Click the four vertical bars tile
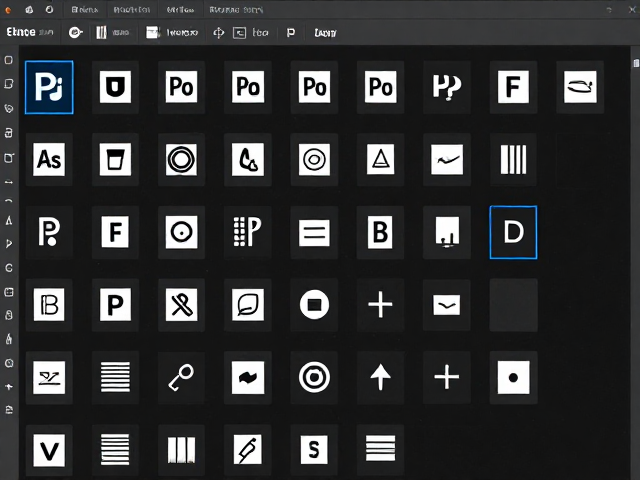Image resolution: width=640 pixels, height=480 pixels. coord(513,160)
